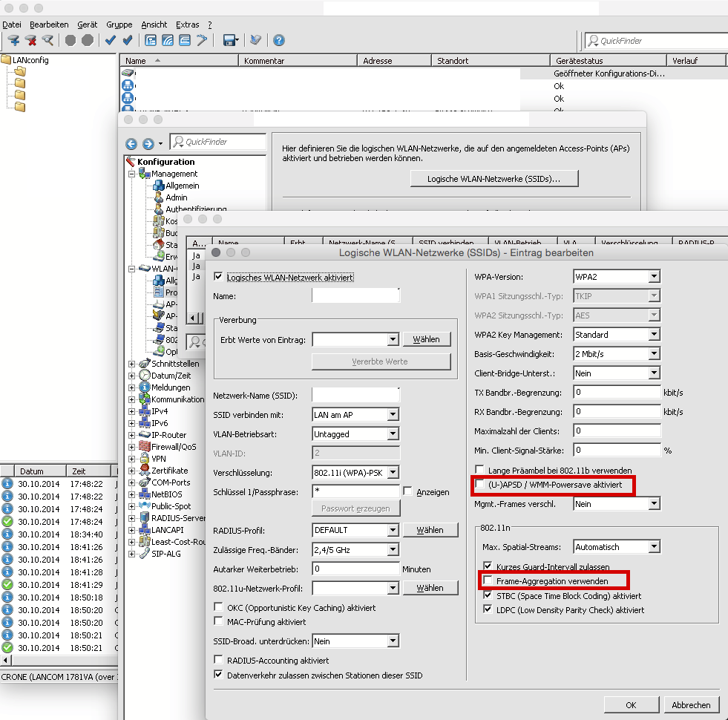The height and width of the screenshot is (720, 728).
Task: Click the Abbrechen button
Action: coord(692,704)
